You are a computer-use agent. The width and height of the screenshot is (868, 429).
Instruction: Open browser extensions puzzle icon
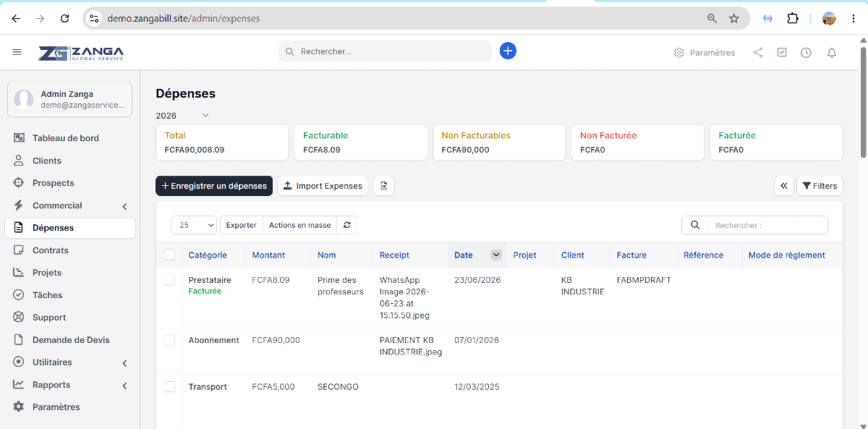point(793,18)
